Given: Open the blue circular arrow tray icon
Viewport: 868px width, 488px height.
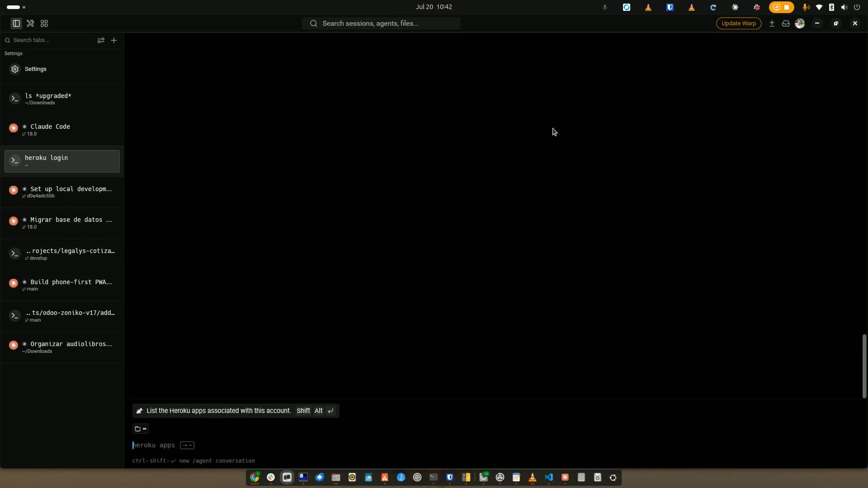Looking at the screenshot, I should click(713, 7).
